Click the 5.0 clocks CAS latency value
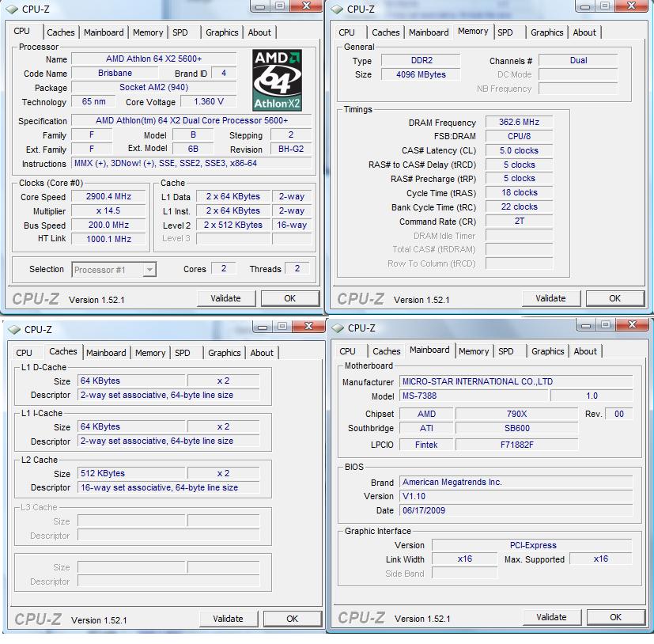Viewport: 654px width, 644px height. (x=520, y=150)
